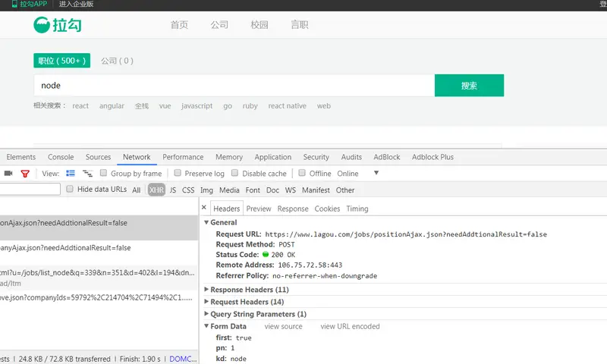Click view source in Form Data
This screenshot has height=364, width=607.
click(x=283, y=326)
